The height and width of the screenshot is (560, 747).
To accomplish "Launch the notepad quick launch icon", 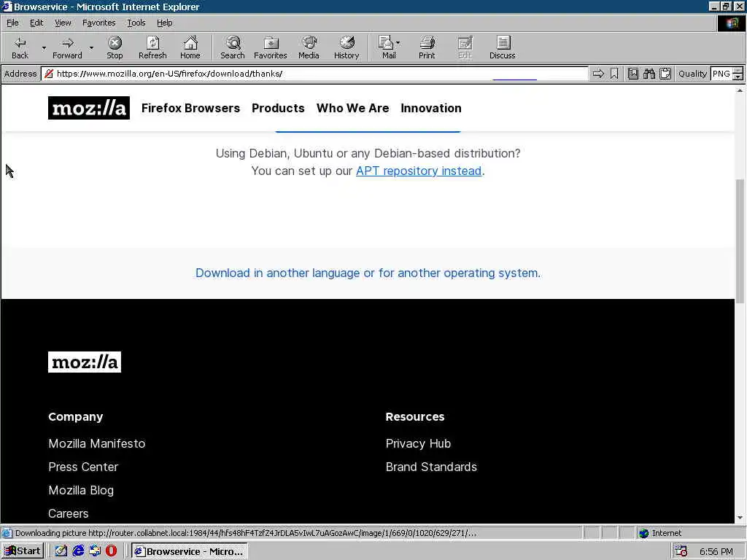I will tap(61, 551).
